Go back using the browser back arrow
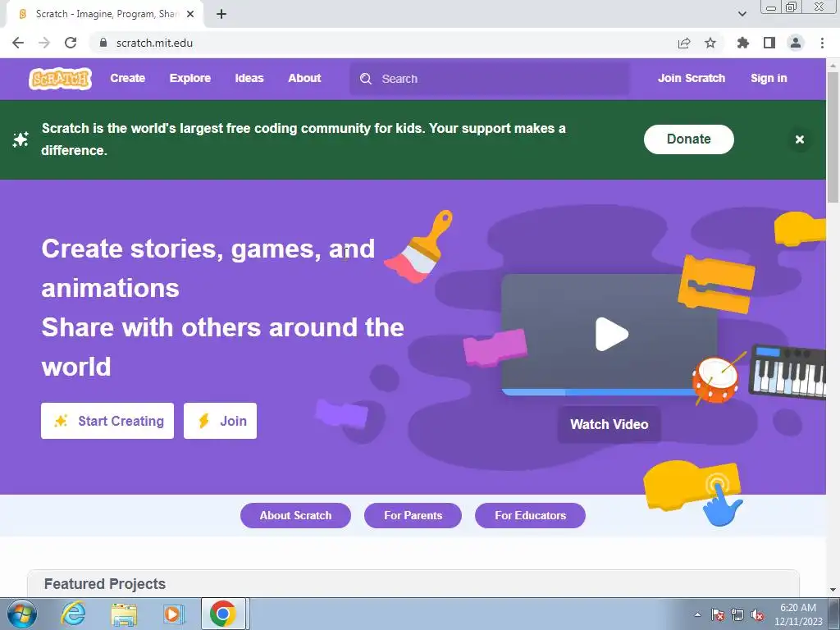 [18, 43]
